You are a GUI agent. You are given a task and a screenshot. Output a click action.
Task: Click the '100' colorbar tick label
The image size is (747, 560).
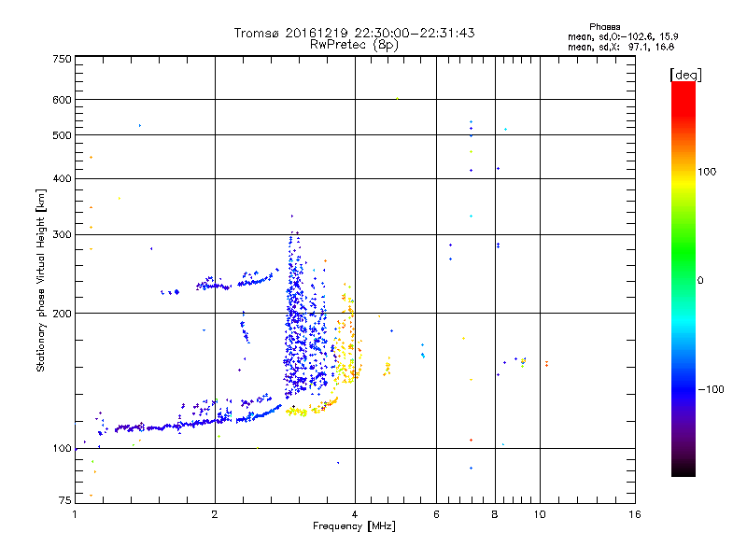coord(707,172)
